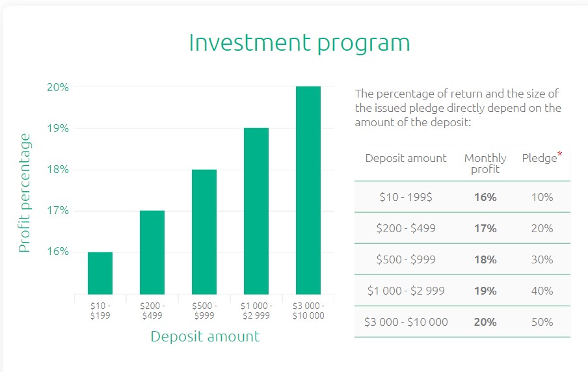
Task: Select the $200 - $499 table row
Action: [x=462, y=228]
